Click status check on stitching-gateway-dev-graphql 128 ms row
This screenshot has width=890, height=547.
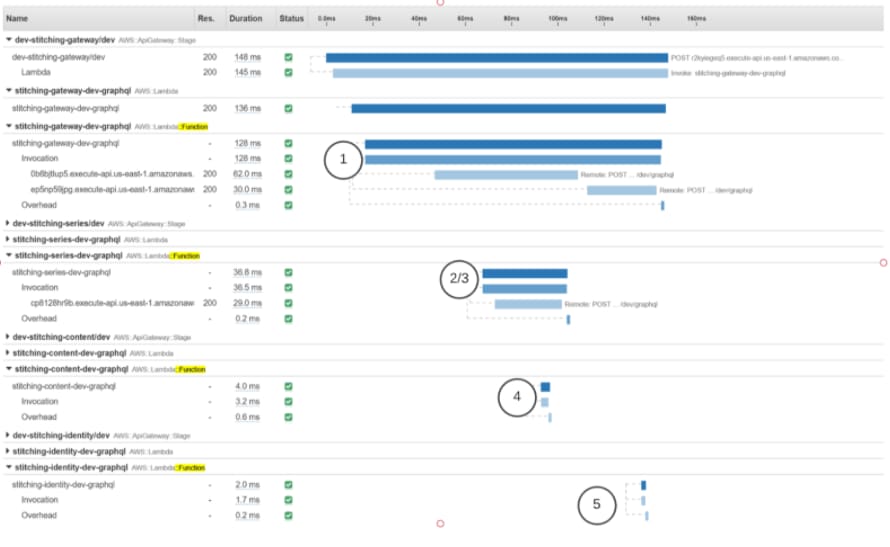coord(288,144)
